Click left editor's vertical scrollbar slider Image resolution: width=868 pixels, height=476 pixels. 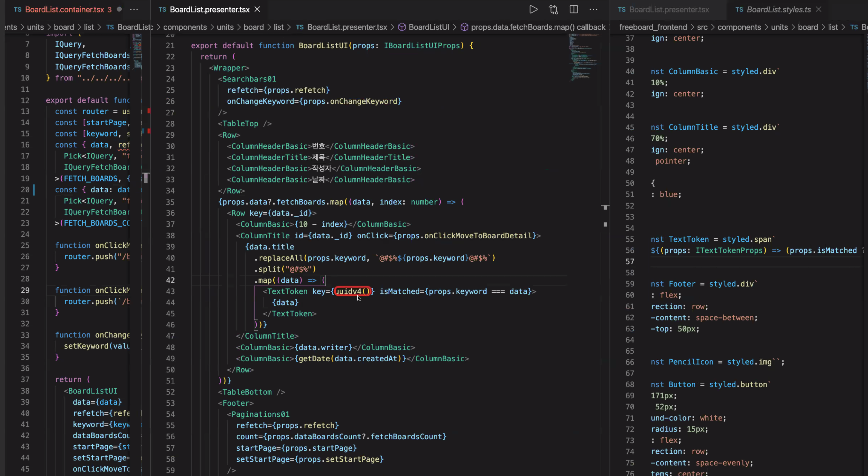click(x=146, y=178)
